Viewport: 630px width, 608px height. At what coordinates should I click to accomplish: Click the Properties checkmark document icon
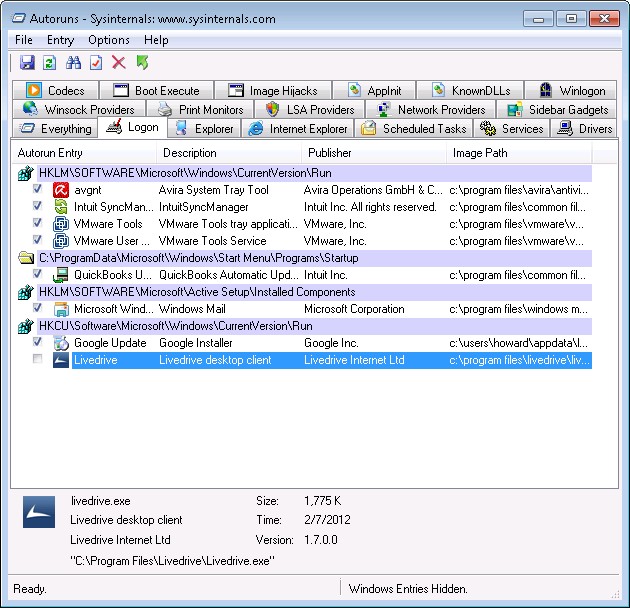tap(96, 63)
